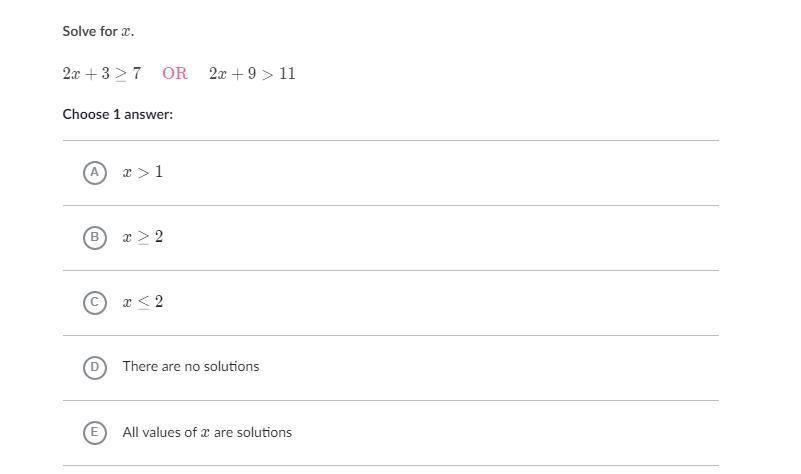Select radio option A circle
Viewport: 801px width, 474px height.
(x=95, y=173)
